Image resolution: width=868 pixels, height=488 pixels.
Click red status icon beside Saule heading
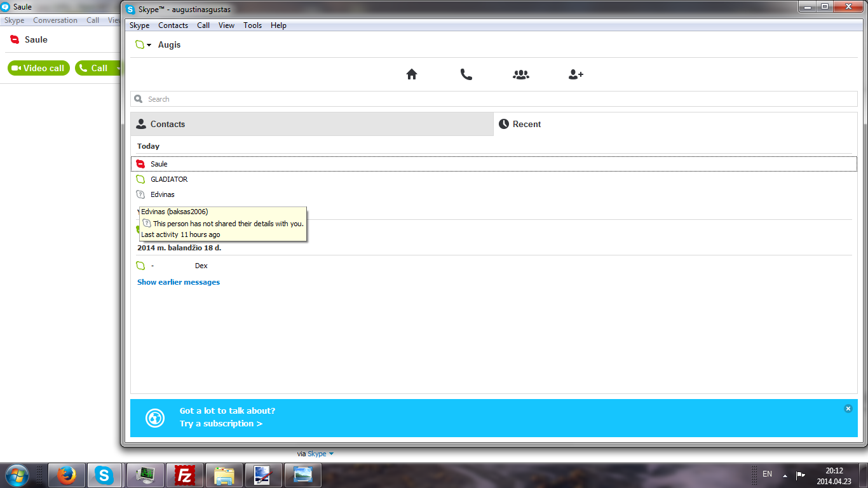click(15, 39)
